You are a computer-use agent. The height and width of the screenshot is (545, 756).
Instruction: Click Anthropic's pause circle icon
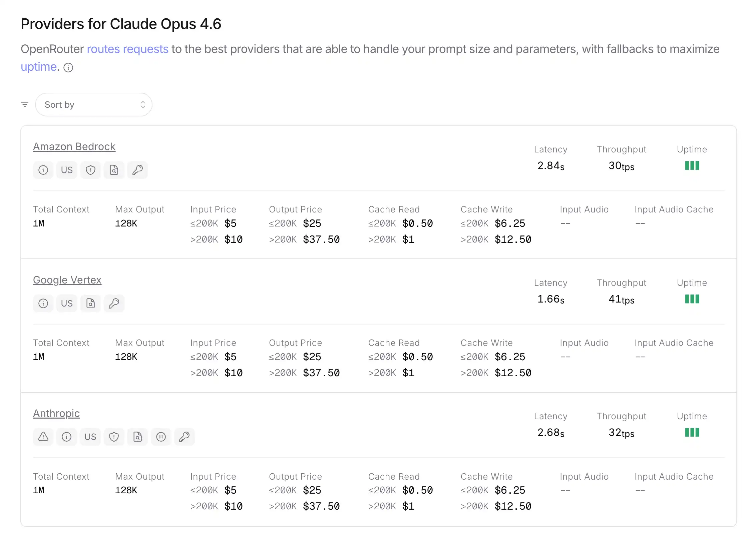coord(161,437)
